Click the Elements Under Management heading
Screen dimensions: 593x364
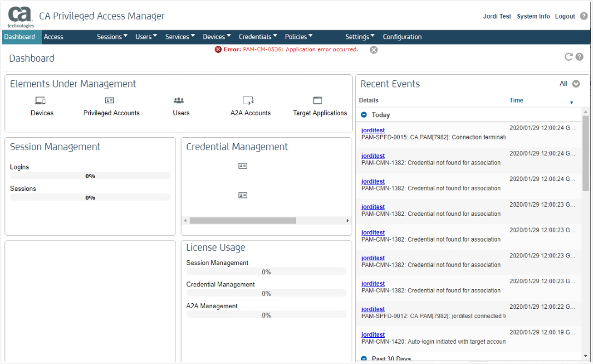(x=73, y=84)
